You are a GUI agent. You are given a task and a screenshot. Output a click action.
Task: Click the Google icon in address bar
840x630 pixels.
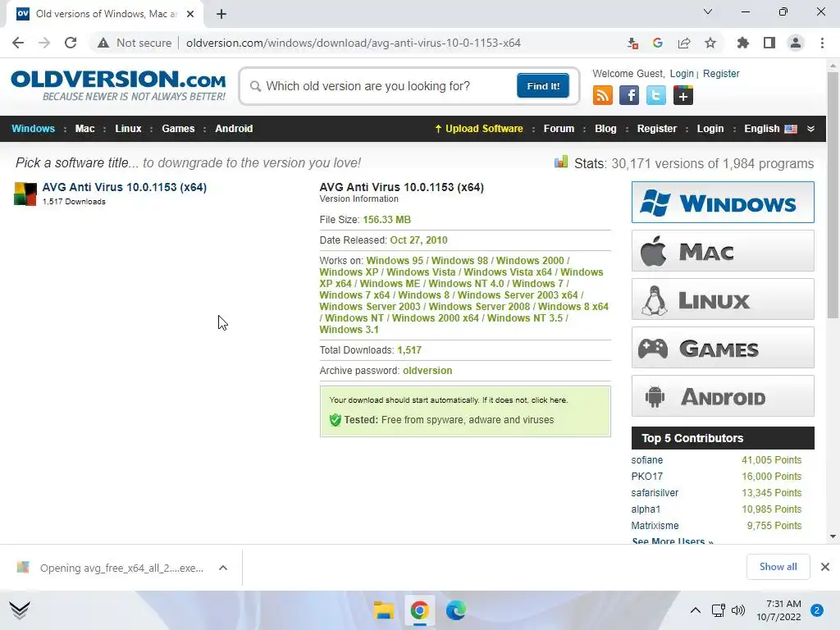pyautogui.click(x=658, y=43)
